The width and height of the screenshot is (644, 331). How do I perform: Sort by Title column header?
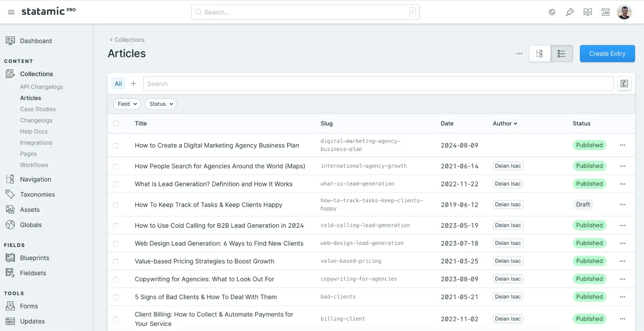[x=141, y=123]
